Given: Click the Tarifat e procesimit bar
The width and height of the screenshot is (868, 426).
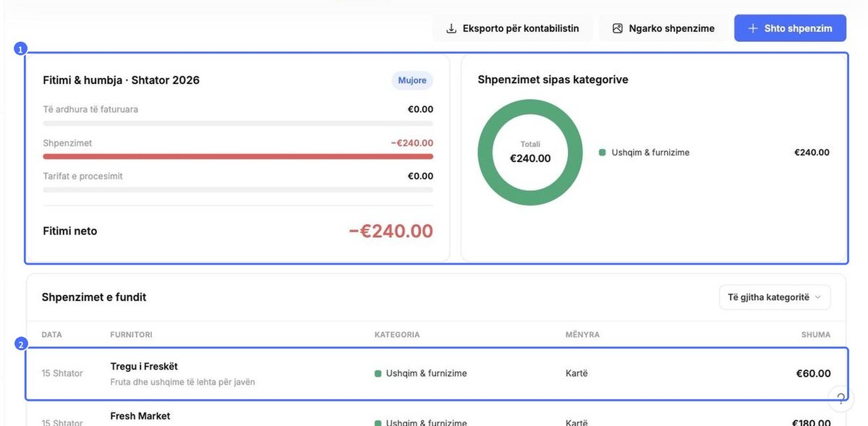Looking at the screenshot, I should point(238,189).
